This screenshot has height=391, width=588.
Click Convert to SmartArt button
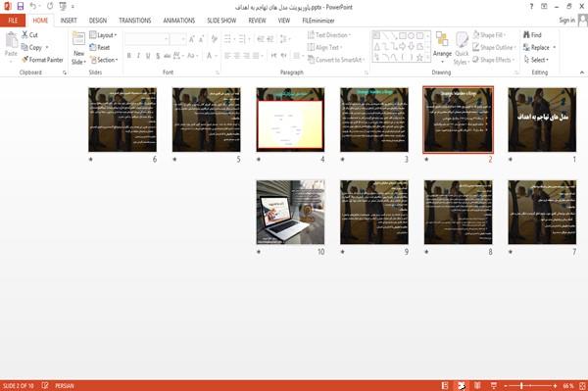[x=336, y=60]
